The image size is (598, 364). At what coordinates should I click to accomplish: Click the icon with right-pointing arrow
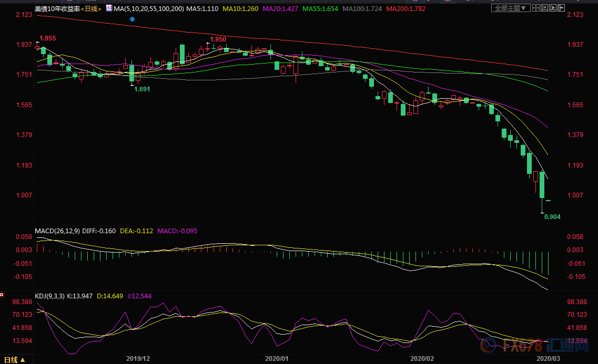561,8
